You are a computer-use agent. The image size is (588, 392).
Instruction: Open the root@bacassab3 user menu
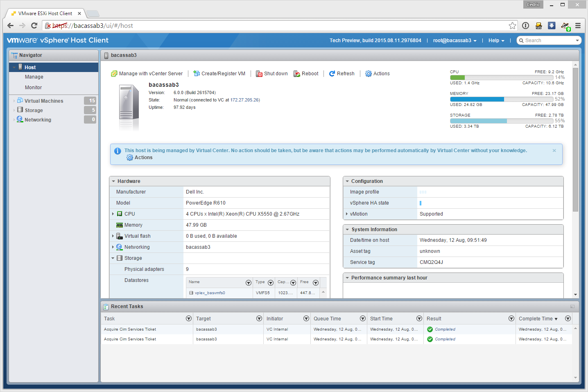coord(455,41)
